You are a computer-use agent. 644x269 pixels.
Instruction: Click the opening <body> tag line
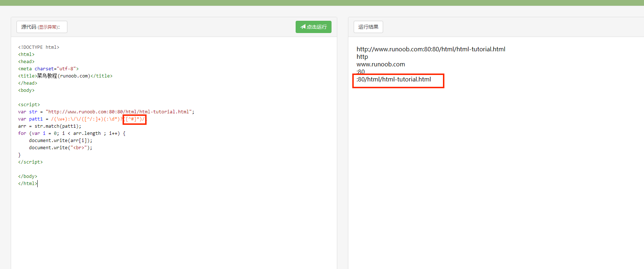(26, 90)
